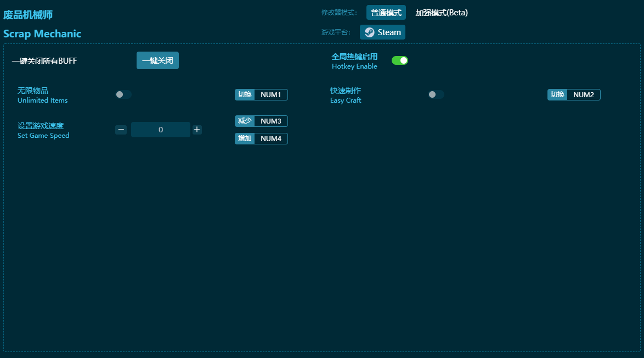Decrease game speed with minus button

(x=121, y=130)
